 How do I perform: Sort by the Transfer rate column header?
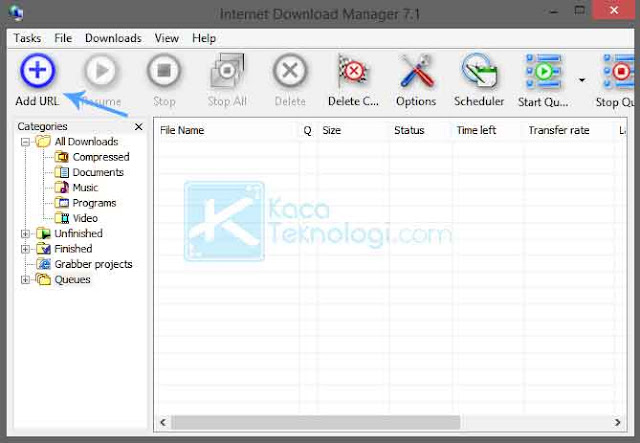click(569, 130)
